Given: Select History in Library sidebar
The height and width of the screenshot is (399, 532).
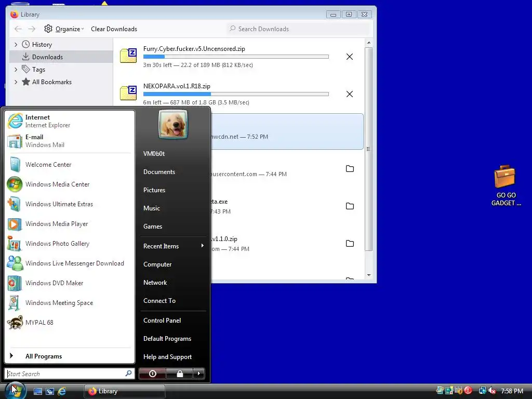Looking at the screenshot, I should [x=61, y=45].
